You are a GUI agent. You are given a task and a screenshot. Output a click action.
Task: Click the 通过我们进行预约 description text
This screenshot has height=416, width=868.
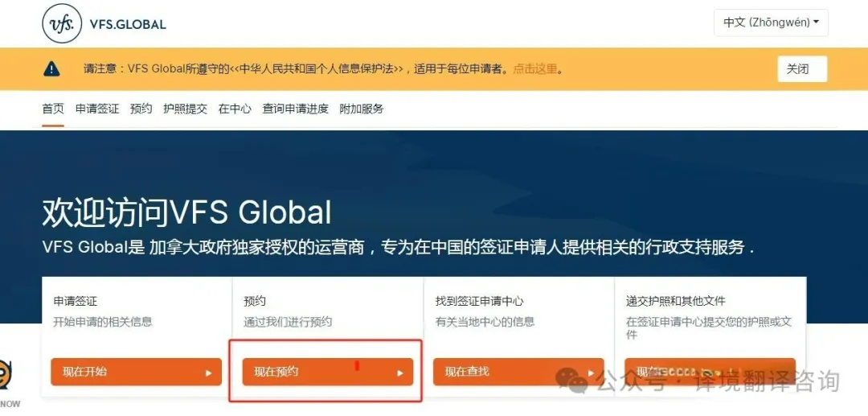288,322
